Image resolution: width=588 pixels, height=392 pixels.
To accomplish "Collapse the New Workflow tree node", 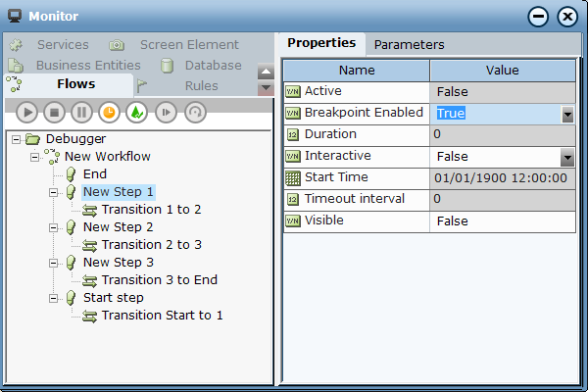I will [34, 157].
